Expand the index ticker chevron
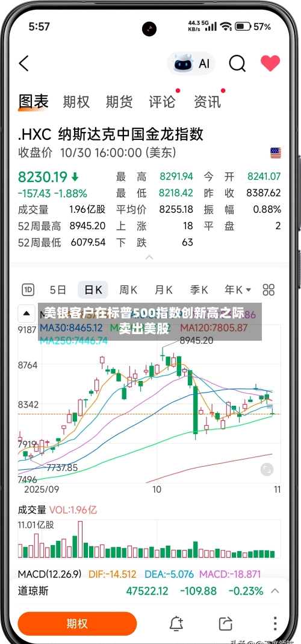Screen dimensions: 301x644 pyautogui.click(x=275, y=592)
